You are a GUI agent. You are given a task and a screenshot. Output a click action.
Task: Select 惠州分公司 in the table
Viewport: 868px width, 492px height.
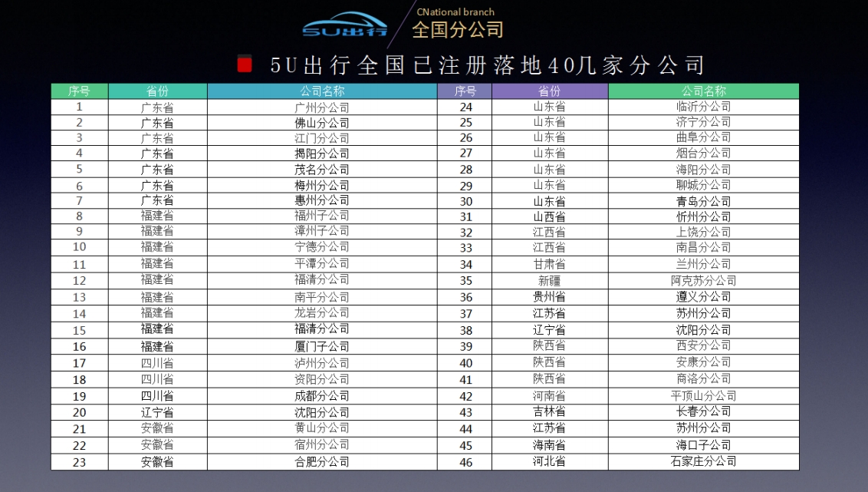pyautogui.click(x=322, y=200)
